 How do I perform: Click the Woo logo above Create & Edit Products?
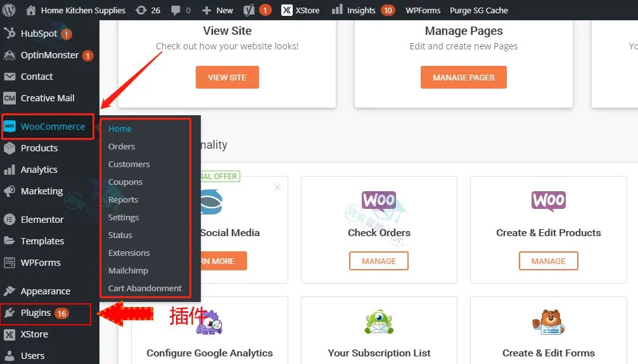[549, 201]
